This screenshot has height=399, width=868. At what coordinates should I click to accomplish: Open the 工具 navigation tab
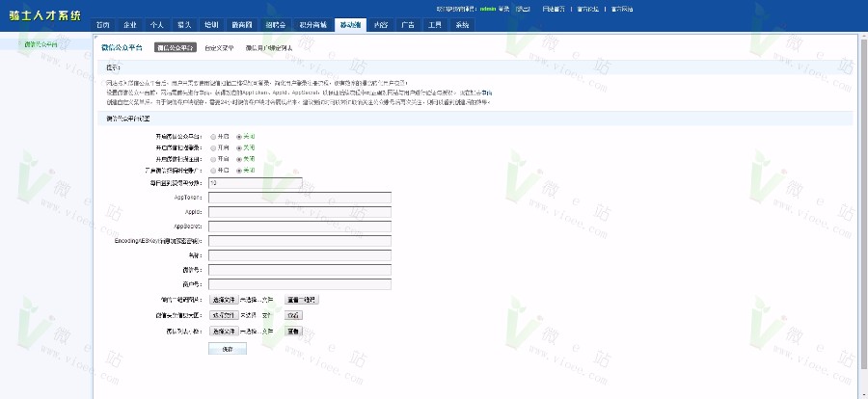(x=435, y=25)
